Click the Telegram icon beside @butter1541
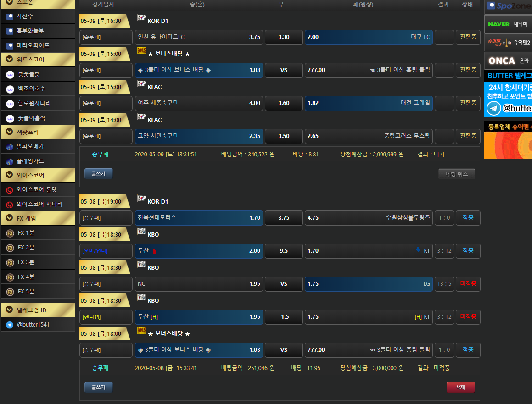This screenshot has width=532, height=404. [x=10, y=325]
